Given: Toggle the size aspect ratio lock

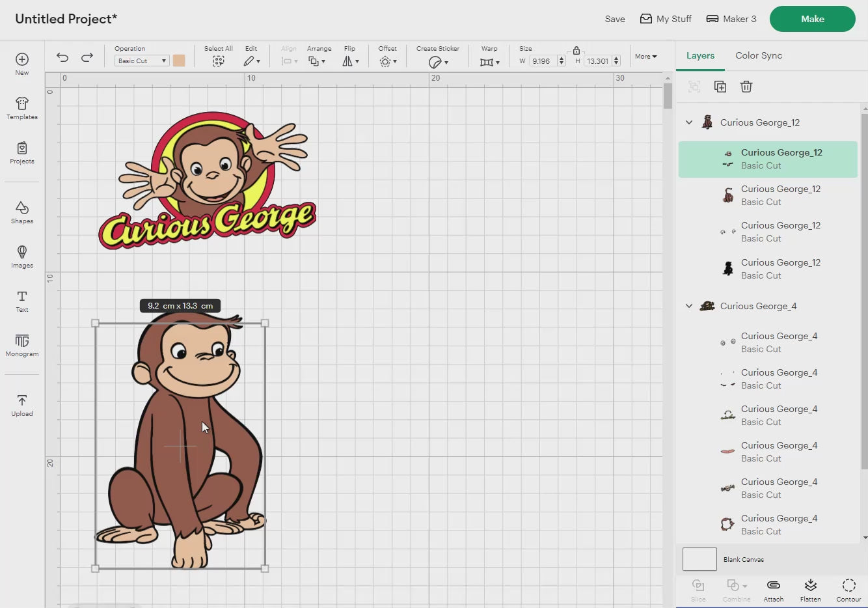Looking at the screenshot, I should (x=576, y=50).
